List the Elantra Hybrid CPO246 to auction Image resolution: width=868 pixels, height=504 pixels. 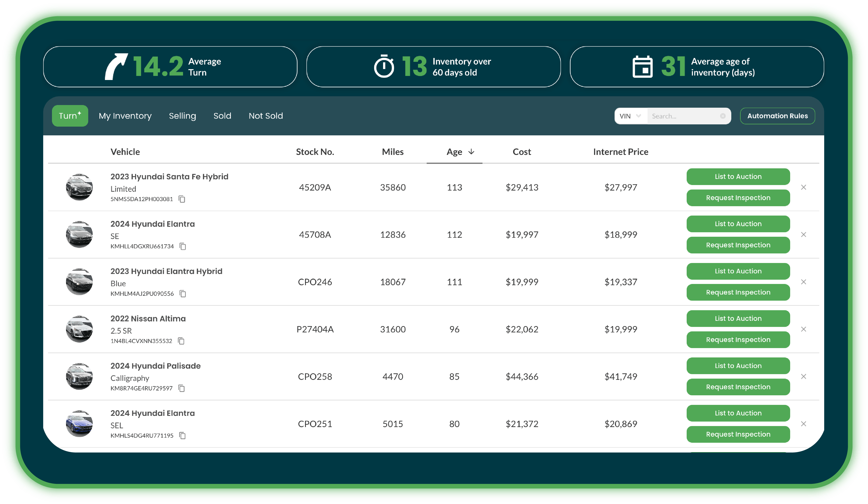738,271
